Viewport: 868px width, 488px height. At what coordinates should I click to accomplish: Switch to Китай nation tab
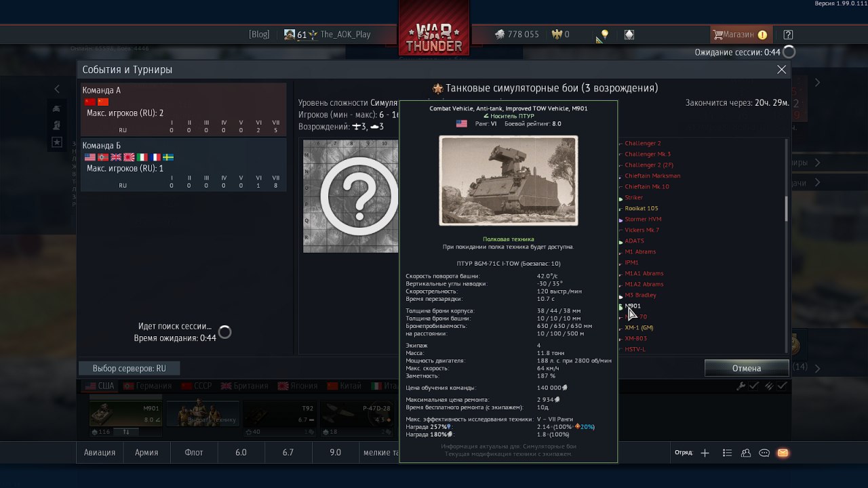click(344, 386)
